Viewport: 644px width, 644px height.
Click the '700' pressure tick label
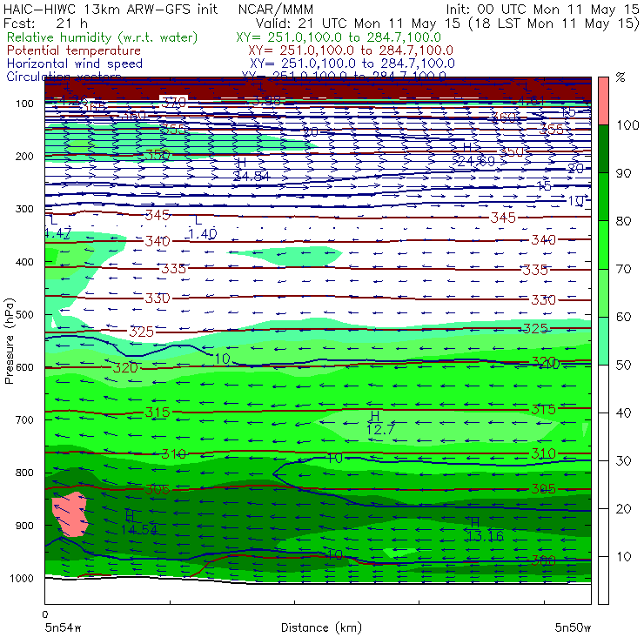(x=24, y=419)
